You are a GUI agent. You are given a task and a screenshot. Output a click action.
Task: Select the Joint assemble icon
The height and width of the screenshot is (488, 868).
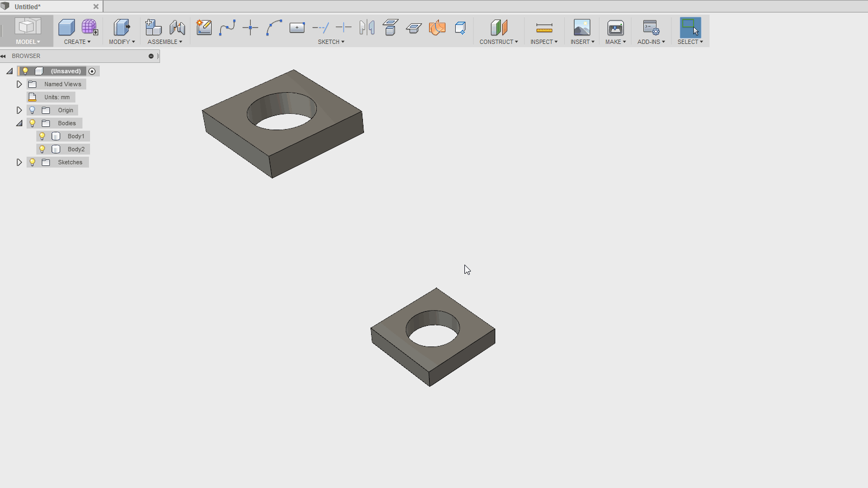point(177,28)
